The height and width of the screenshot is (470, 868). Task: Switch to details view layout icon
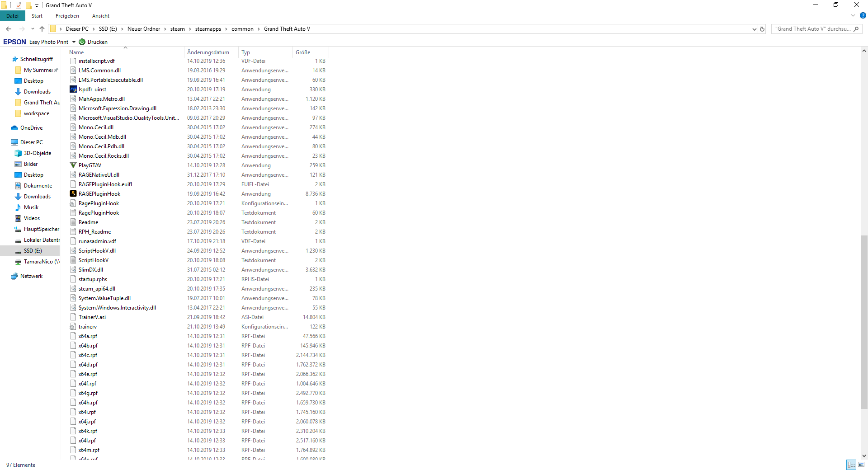tap(851, 465)
